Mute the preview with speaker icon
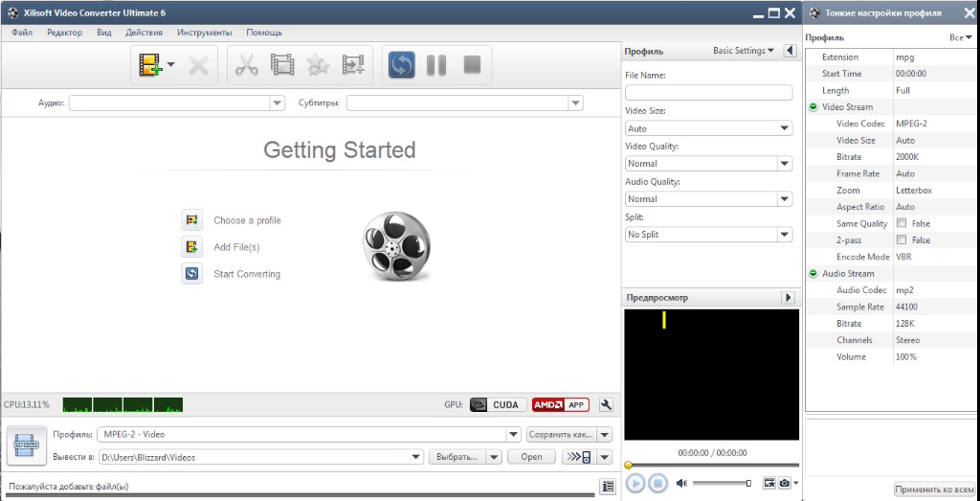 [681, 483]
